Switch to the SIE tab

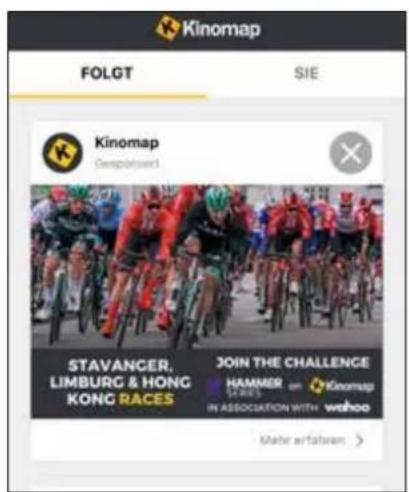[x=306, y=73]
